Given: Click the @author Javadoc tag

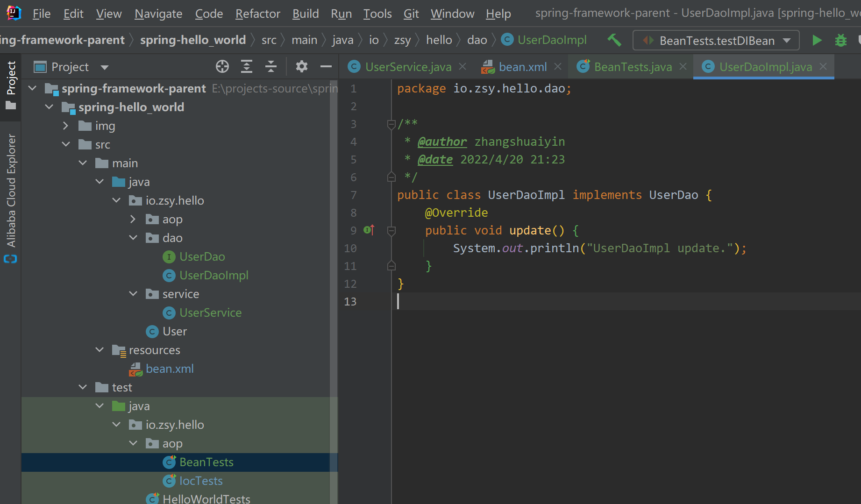Looking at the screenshot, I should (x=442, y=142).
